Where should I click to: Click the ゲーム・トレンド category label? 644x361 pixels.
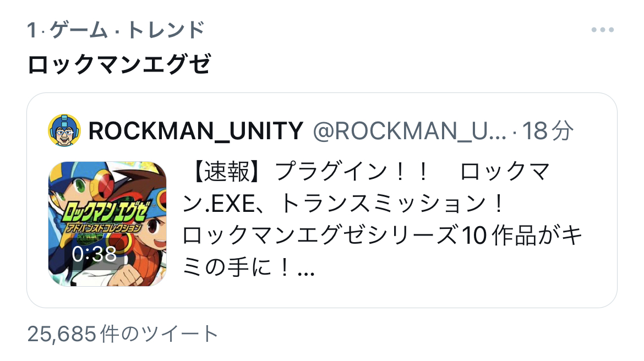tap(127, 30)
